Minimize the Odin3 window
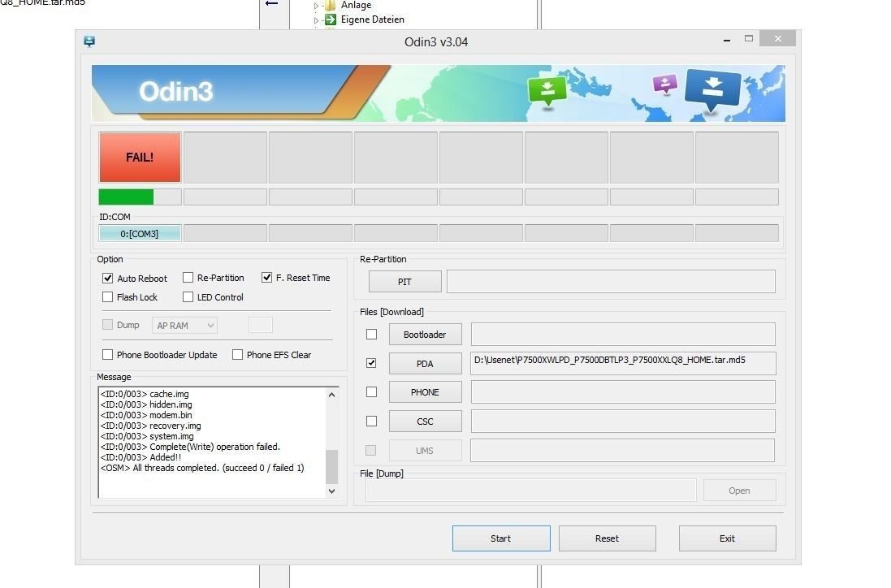Image resolution: width=891 pixels, height=588 pixels. coord(727,40)
